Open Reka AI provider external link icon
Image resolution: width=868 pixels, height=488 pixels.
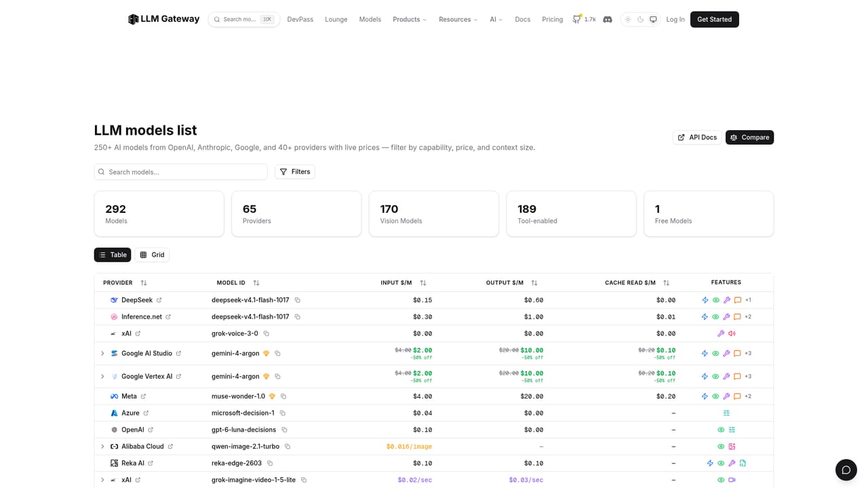pyautogui.click(x=151, y=464)
